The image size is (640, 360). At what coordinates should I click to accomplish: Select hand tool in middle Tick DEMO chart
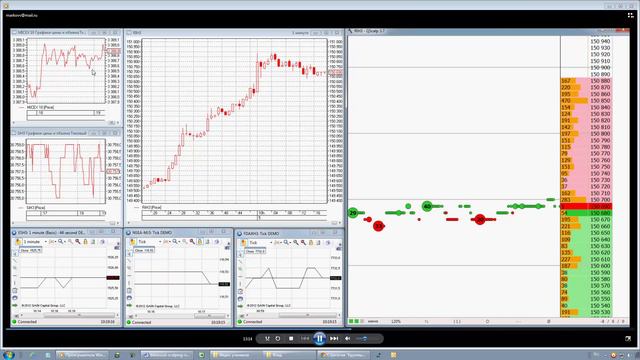pyautogui.click(x=133, y=242)
